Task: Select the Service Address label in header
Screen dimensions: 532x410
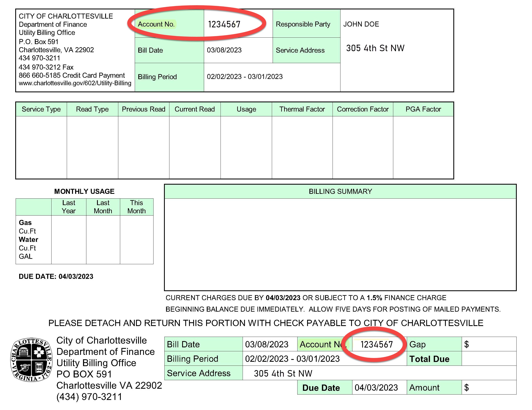Action: tap(300, 50)
